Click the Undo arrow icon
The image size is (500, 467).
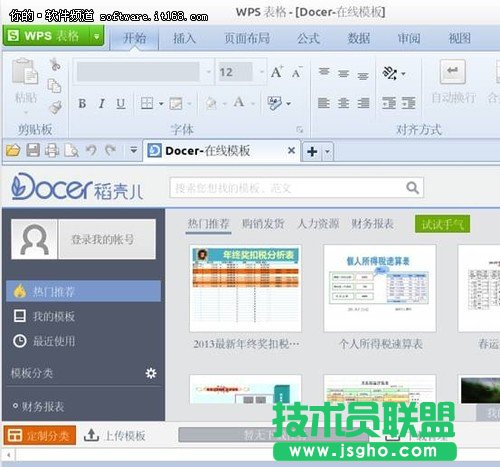pos(91,151)
